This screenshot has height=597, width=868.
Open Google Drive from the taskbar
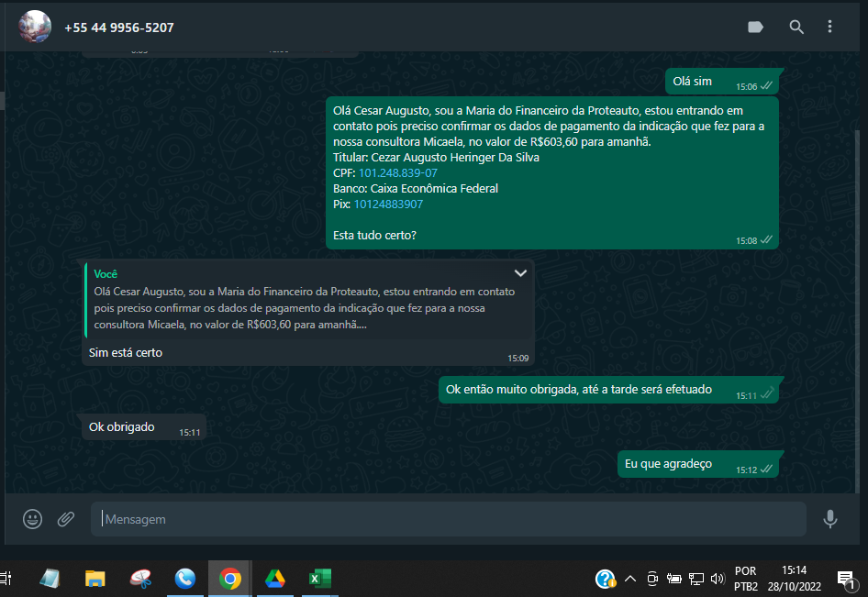pos(275,579)
